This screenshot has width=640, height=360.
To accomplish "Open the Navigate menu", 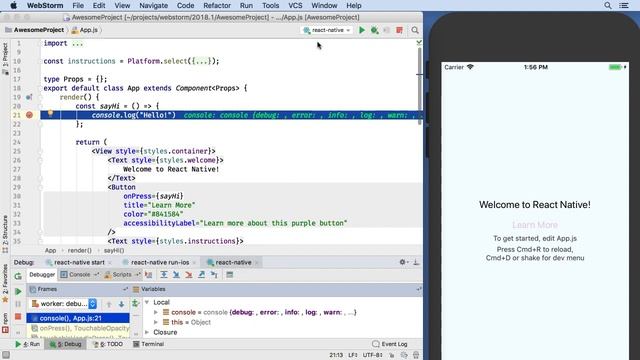I will coord(153,5).
